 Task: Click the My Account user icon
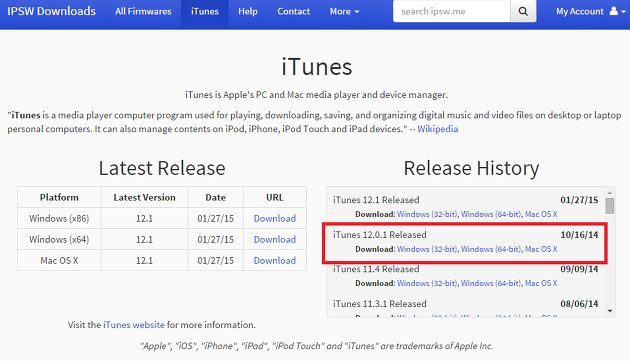point(614,11)
